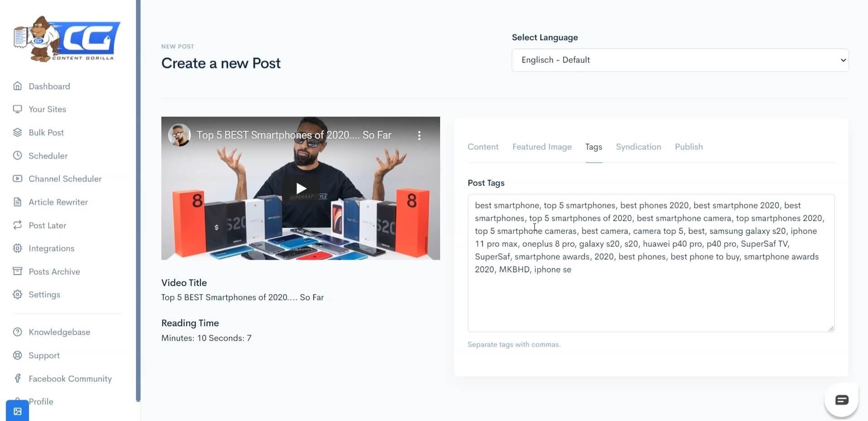The width and height of the screenshot is (868, 421).
Task: Click the Knowledgebase question mark icon
Action: click(17, 332)
